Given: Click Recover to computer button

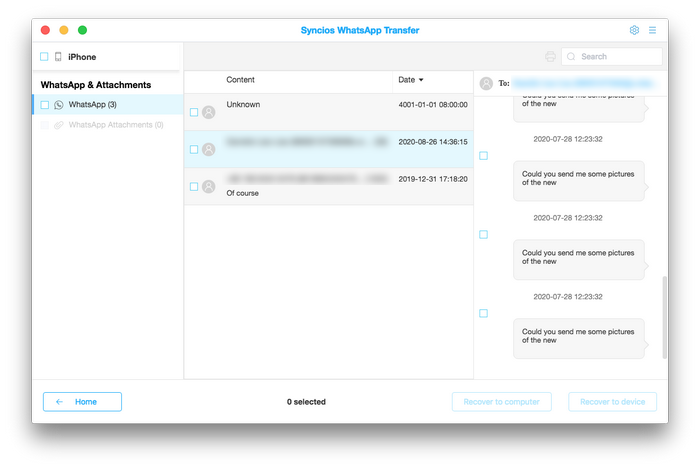Looking at the screenshot, I should click(x=501, y=402).
